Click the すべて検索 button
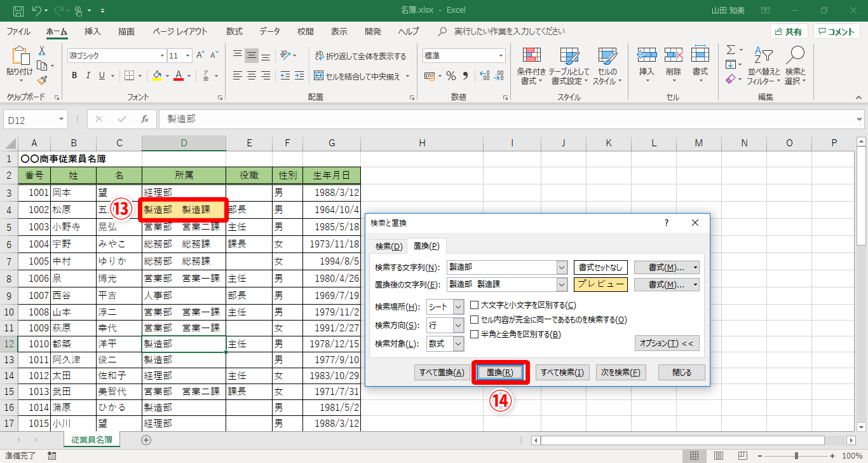868x463 pixels. [562, 372]
